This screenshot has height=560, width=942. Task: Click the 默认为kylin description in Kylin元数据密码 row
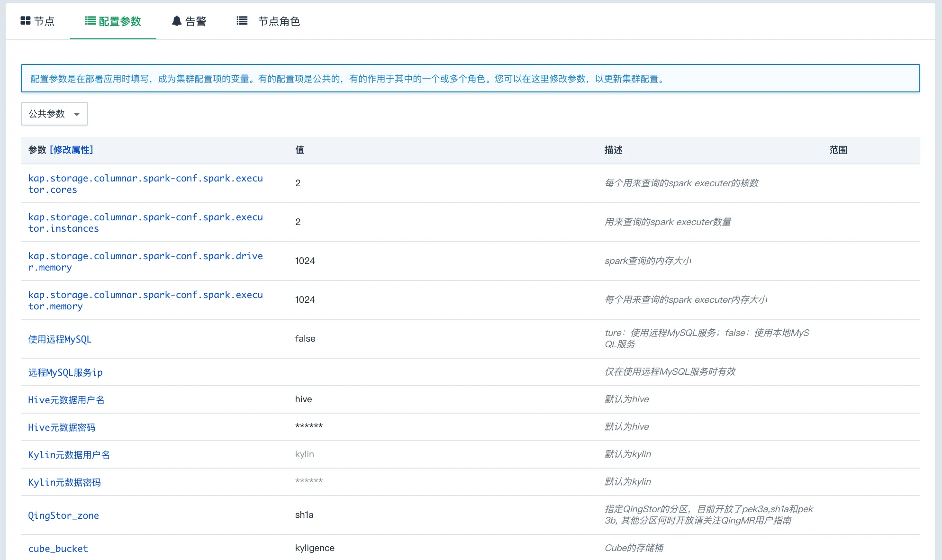click(x=628, y=481)
